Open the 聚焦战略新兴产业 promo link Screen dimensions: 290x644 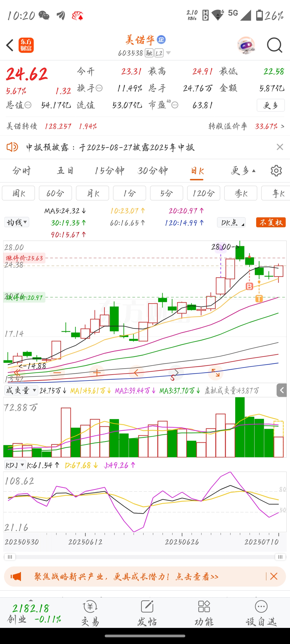(126, 576)
